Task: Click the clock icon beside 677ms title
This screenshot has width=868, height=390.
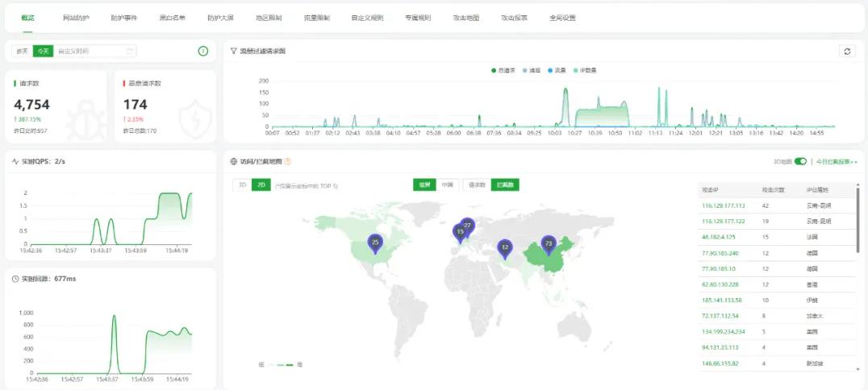Action: 15,279
